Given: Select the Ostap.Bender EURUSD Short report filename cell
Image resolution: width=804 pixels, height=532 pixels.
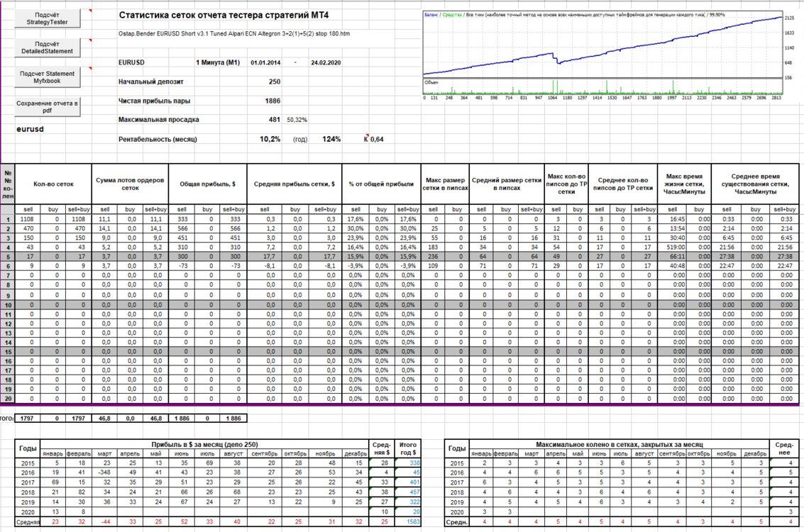Looking at the screenshot, I should point(233,34).
